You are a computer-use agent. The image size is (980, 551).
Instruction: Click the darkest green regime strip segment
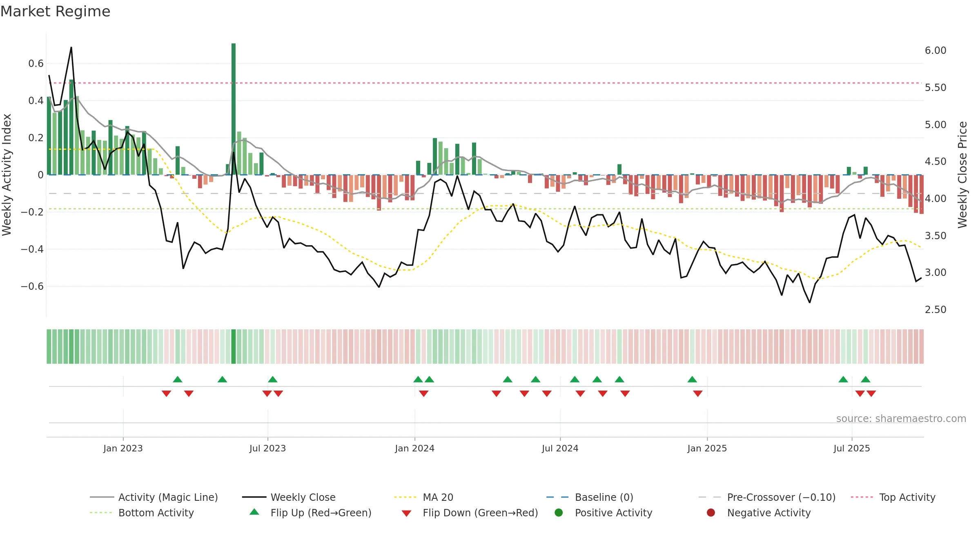pos(234,347)
